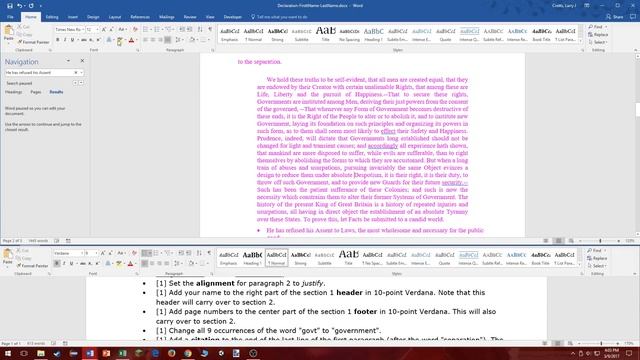The height and width of the screenshot is (360, 640).
Task: Toggle Justify alignment in upper window
Action: [x=167, y=40]
